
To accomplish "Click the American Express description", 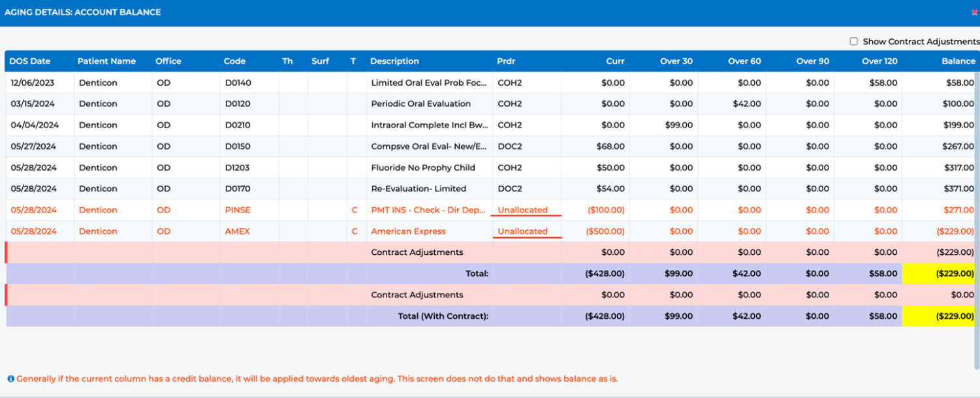I will pyautogui.click(x=408, y=231).
